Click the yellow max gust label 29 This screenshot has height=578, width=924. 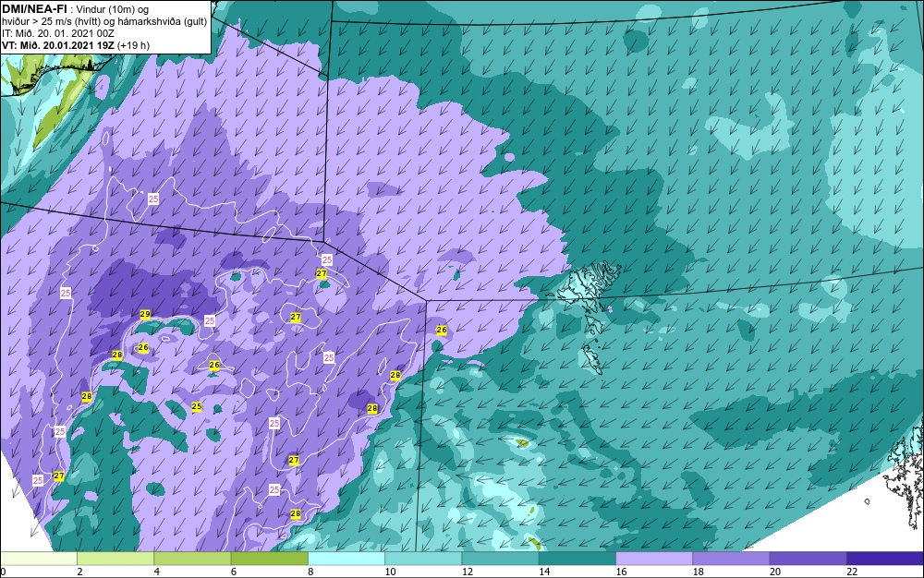click(x=145, y=314)
